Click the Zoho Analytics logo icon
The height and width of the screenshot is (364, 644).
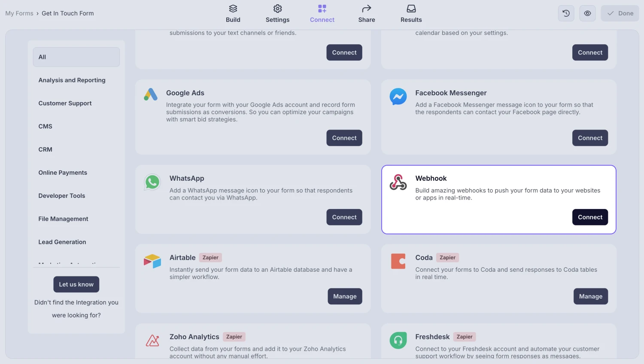coord(152,340)
